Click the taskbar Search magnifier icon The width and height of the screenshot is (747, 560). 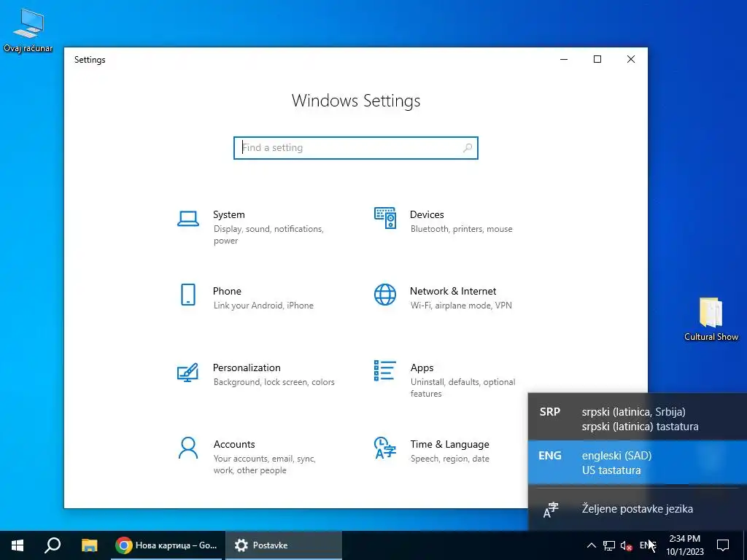[x=53, y=545]
